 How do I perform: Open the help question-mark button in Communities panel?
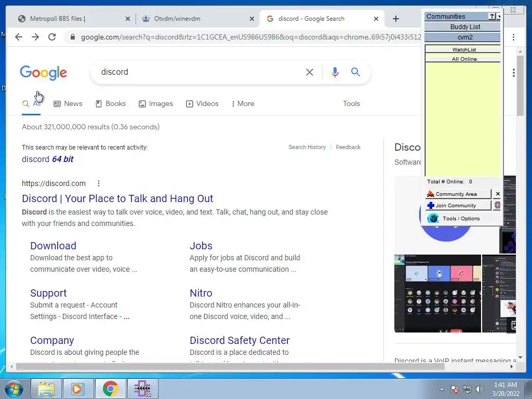(492, 16)
